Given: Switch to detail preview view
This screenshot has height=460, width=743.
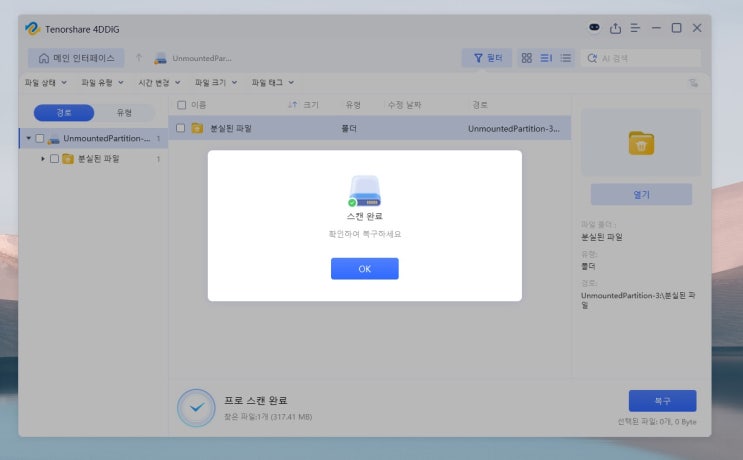Looking at the screenshot, I should click(x=546, y=58).
